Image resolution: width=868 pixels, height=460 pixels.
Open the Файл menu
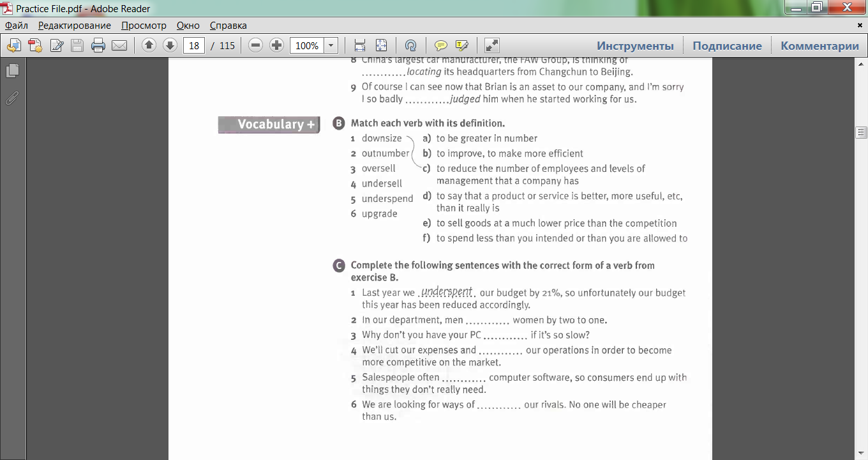tap(17, 26)
